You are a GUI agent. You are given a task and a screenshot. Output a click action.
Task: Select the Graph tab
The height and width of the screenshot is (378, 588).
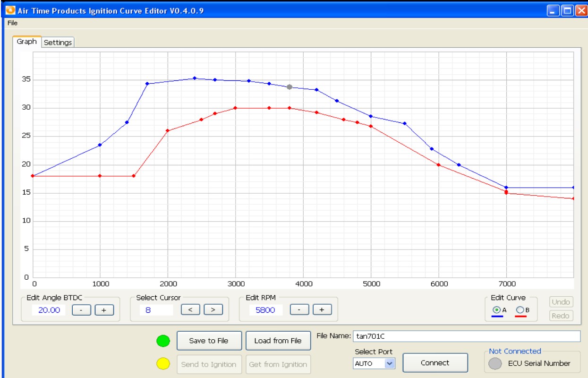27,42
